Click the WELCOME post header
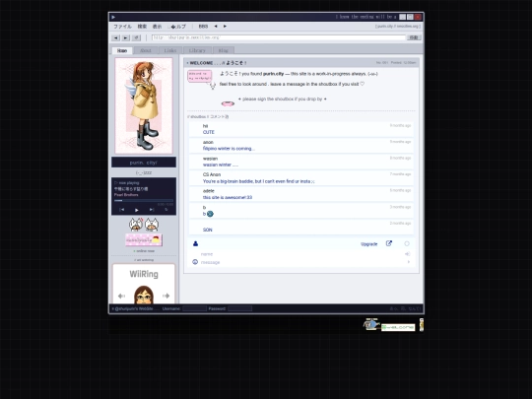This screenshot has width=532, height=399. point(301,63)
